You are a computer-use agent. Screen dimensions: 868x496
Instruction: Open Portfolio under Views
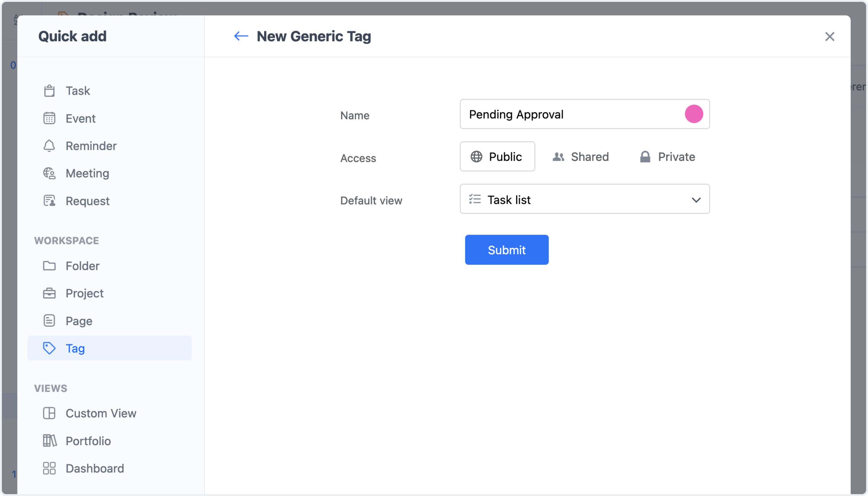click(x=109, y=441)
